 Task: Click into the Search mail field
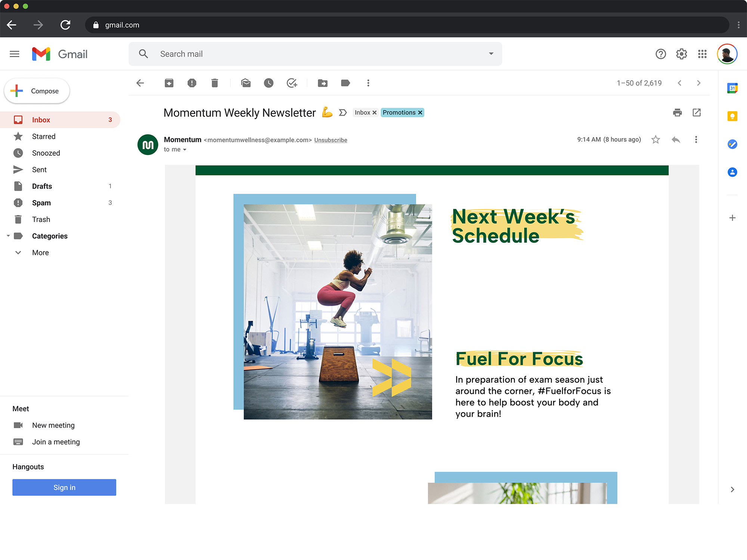314,54
